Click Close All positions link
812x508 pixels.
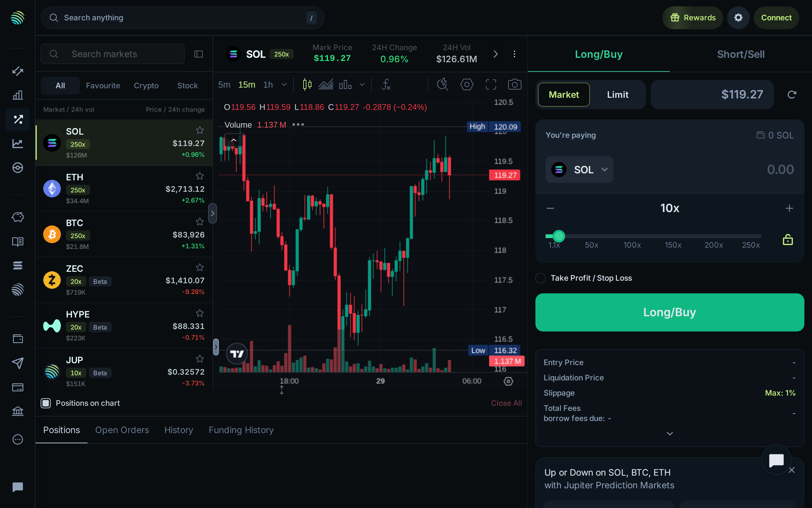click(x=506, y=403)
